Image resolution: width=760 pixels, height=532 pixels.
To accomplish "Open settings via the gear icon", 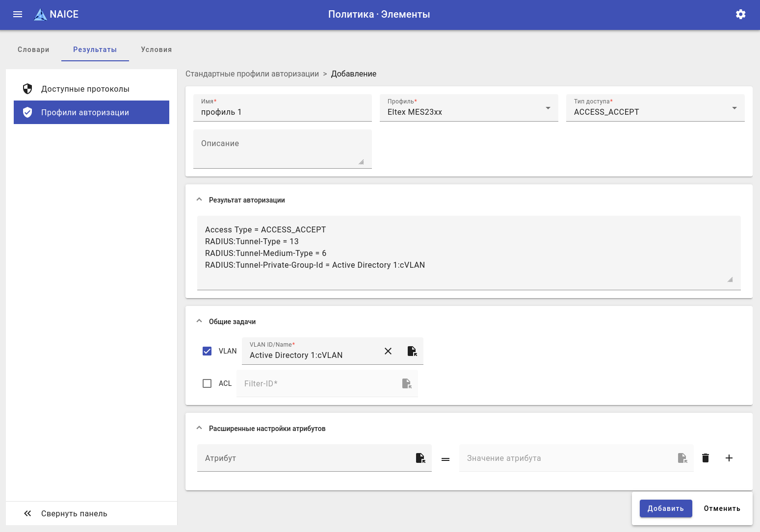I will pyautogui.click(x=740, y=14).
